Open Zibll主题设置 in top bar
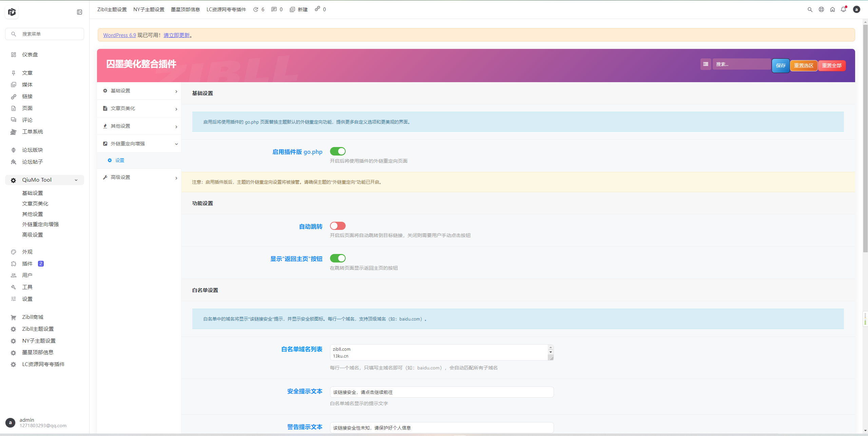Image resolution: width=868 pixels, height=436 pixels. pos(112,10)
